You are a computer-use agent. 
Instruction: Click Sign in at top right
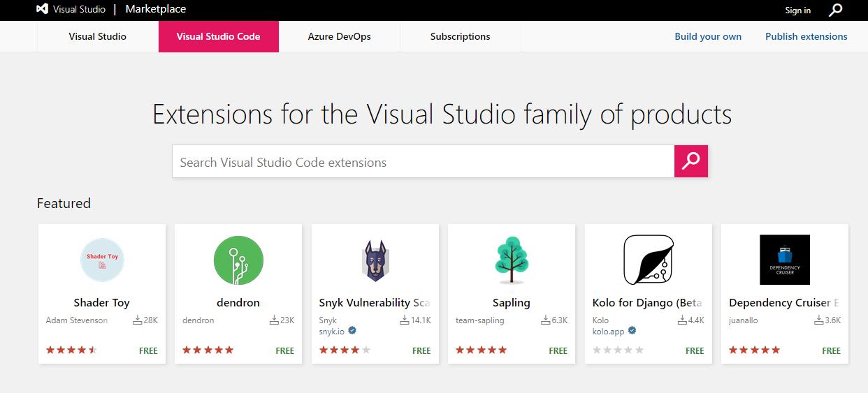(x=797, y=10)
